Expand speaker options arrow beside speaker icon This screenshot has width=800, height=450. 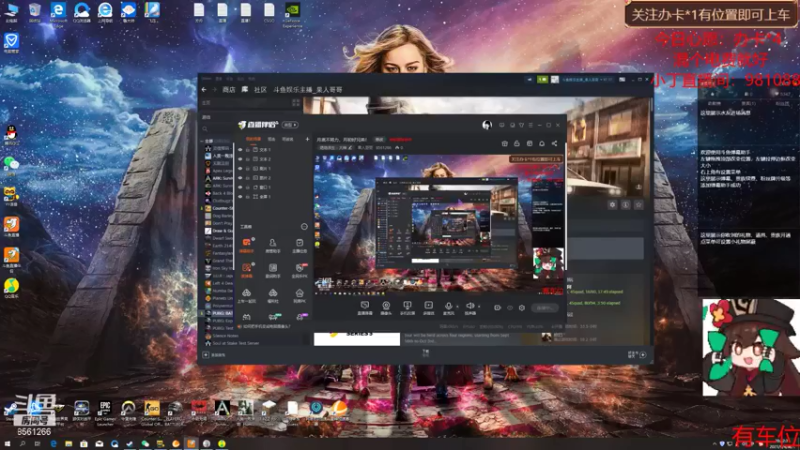coord(479,307)
